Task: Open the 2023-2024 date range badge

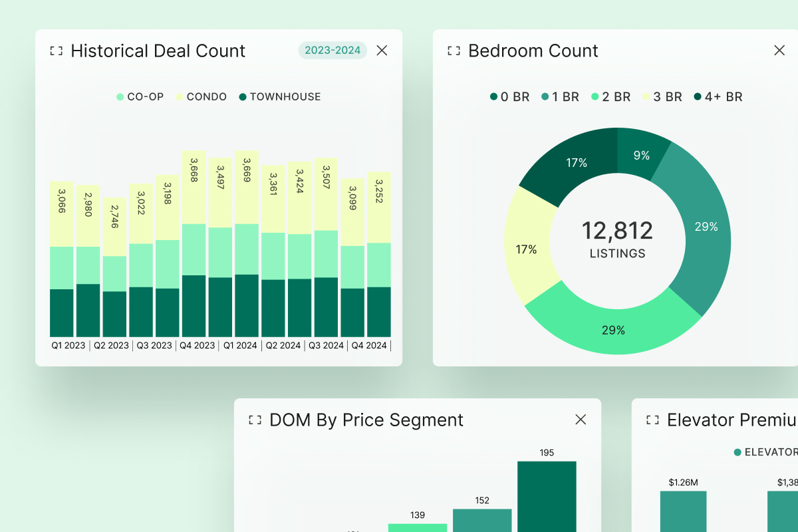Action: [x=332, y=51]
